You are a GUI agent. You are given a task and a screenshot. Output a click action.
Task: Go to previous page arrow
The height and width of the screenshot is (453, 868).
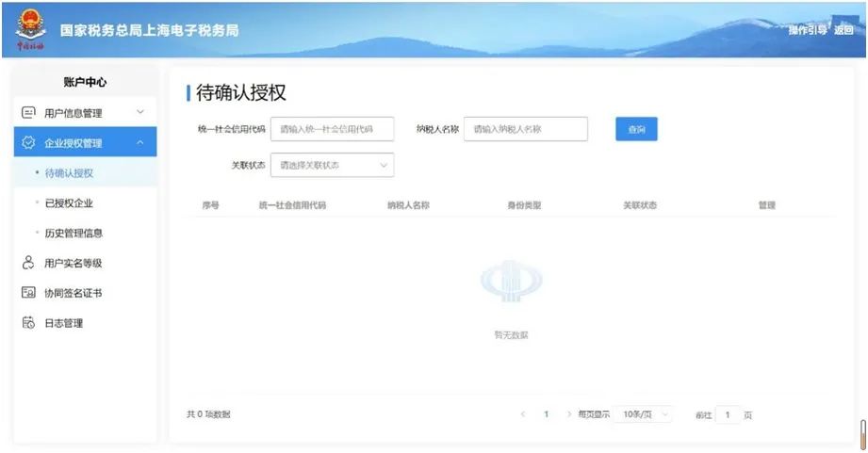point(522,414)
